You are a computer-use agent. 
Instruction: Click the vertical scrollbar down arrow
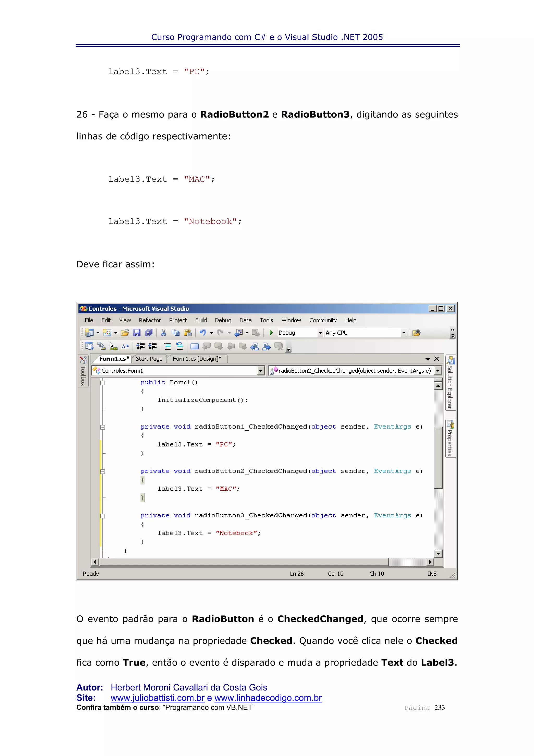tap(438, 554)
